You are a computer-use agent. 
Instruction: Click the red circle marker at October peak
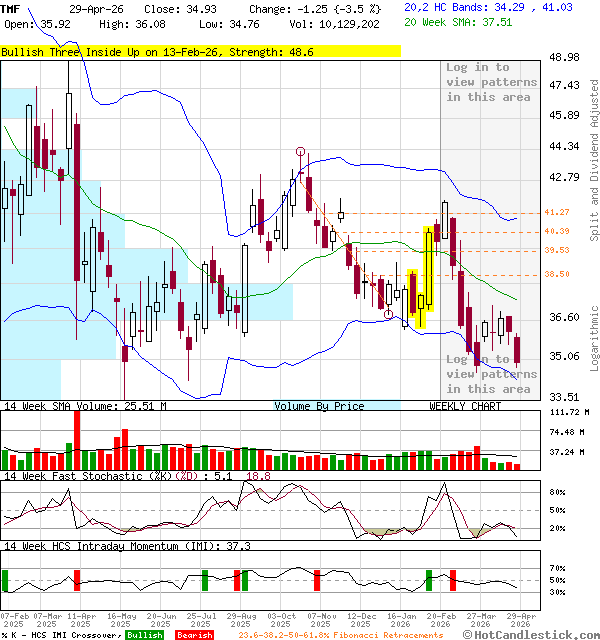(x=301, y=152)
